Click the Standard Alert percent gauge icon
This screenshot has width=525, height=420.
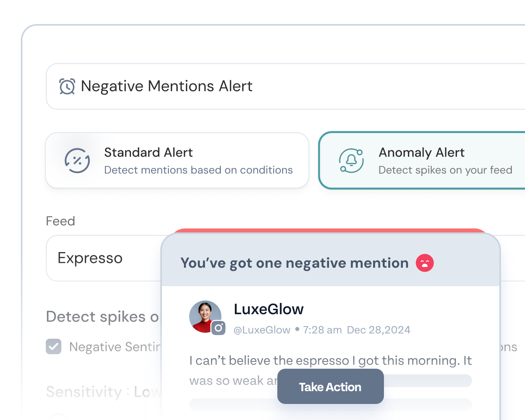pos(77,161)
